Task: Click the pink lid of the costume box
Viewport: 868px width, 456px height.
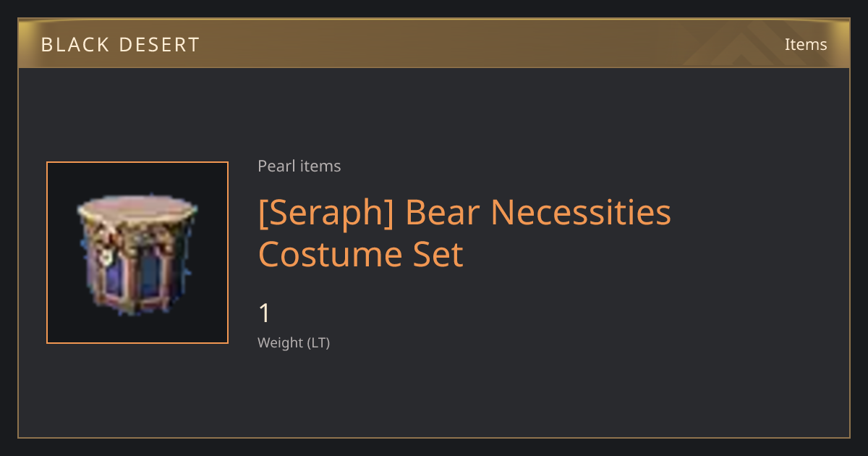Action: point(137,208)
